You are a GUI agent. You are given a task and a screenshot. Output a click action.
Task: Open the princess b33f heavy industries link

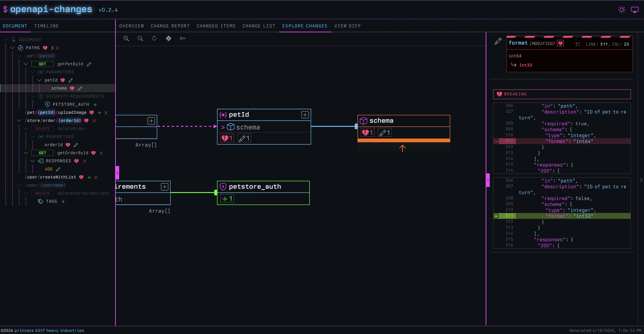49,330
